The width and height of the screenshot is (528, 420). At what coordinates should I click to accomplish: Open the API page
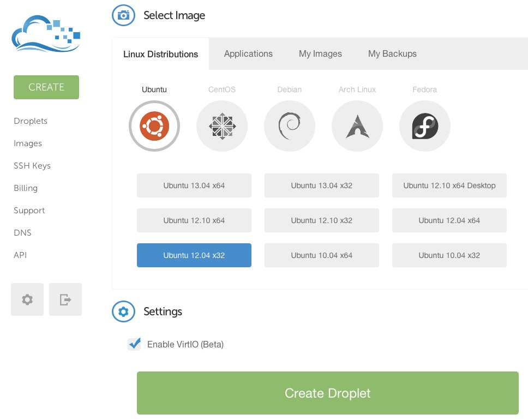[x=20, y=255]
